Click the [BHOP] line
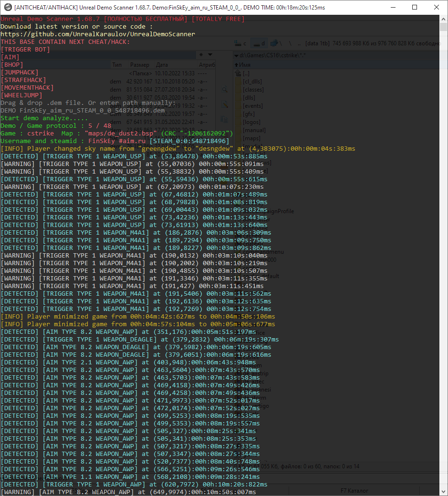 12,64
